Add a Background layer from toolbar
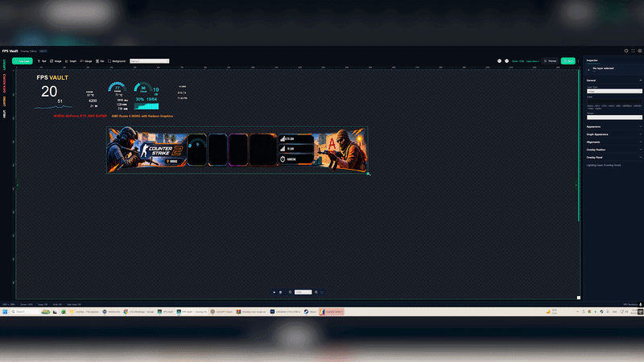Viewport: 644px width, 362px height. click(117, 61)
